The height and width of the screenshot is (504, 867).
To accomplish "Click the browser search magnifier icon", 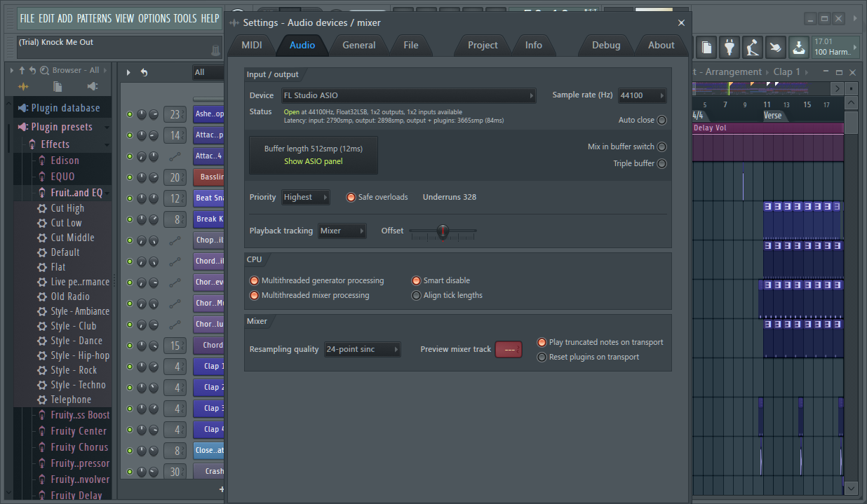I will tap(44, 70).
